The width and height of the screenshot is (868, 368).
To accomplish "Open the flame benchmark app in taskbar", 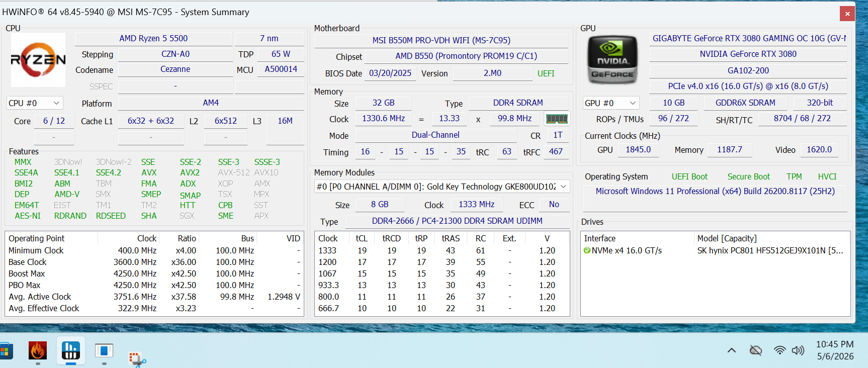I will click(x=38, y=351).
